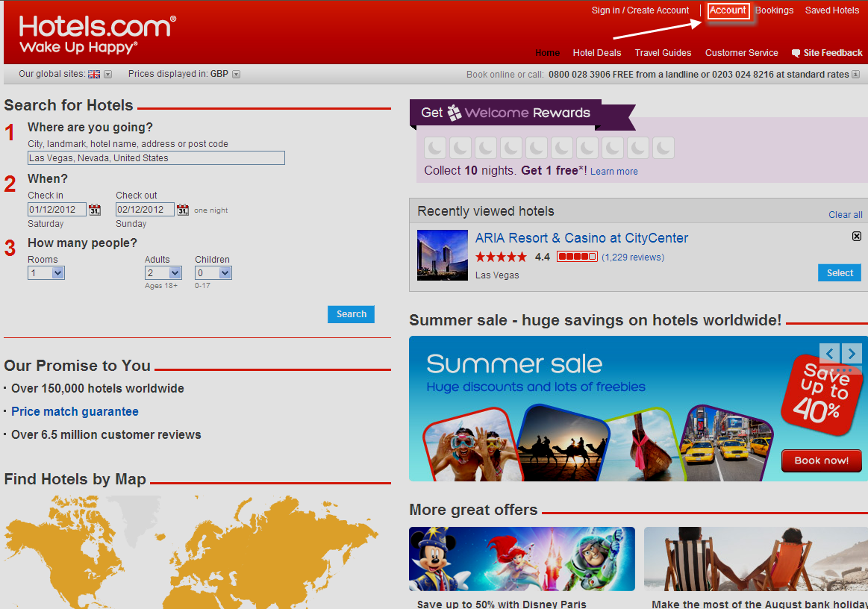Open the ARIA Resort hotel thumbnail

(x=443, y=255)
